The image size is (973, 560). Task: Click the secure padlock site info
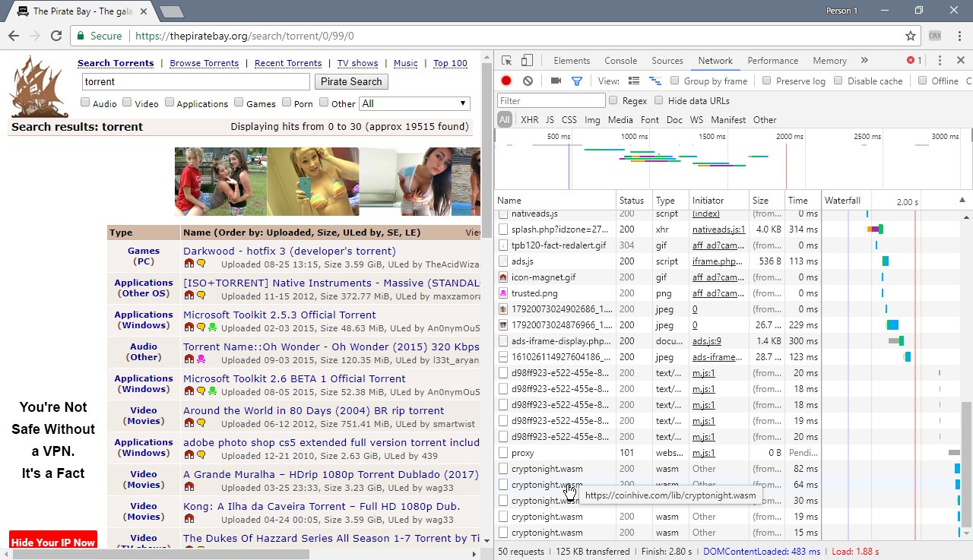click(x=100, y=36)
